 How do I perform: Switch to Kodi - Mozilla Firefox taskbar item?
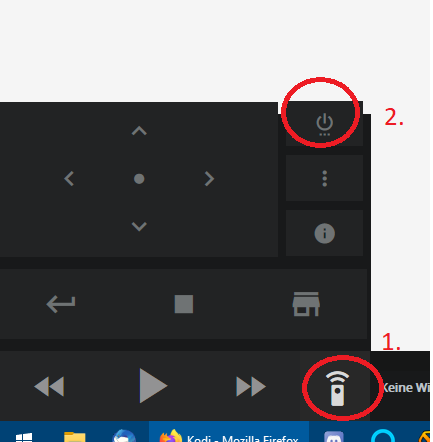pos(229,432)
